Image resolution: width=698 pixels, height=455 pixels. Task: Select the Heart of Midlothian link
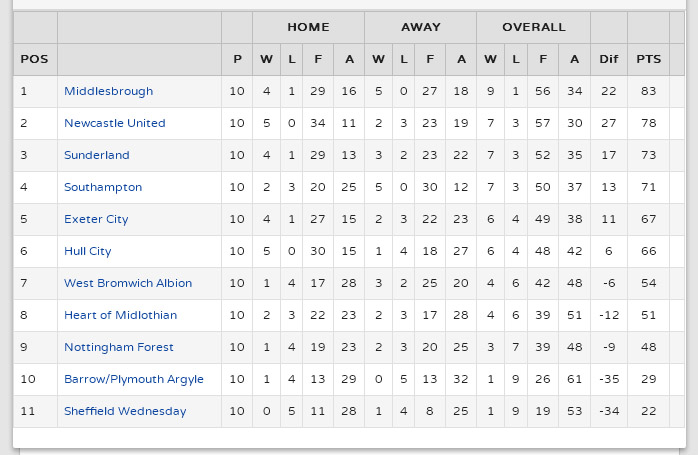(120, 315)
